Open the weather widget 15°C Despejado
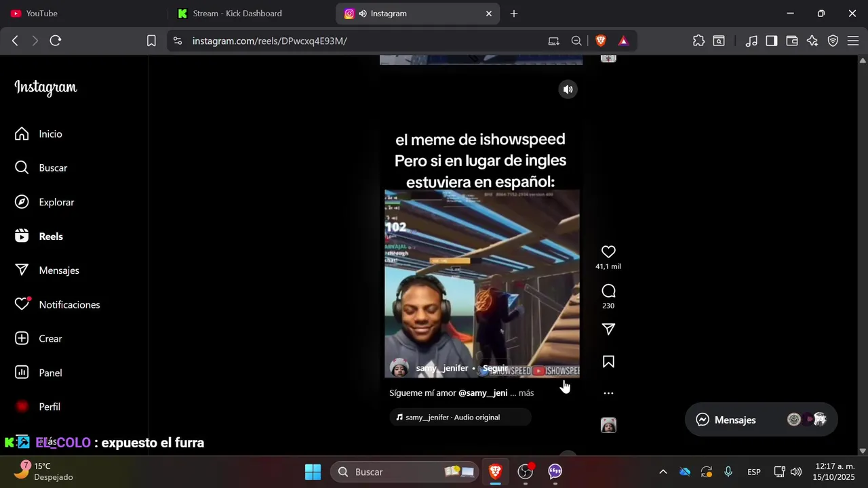 coord(44,471)
